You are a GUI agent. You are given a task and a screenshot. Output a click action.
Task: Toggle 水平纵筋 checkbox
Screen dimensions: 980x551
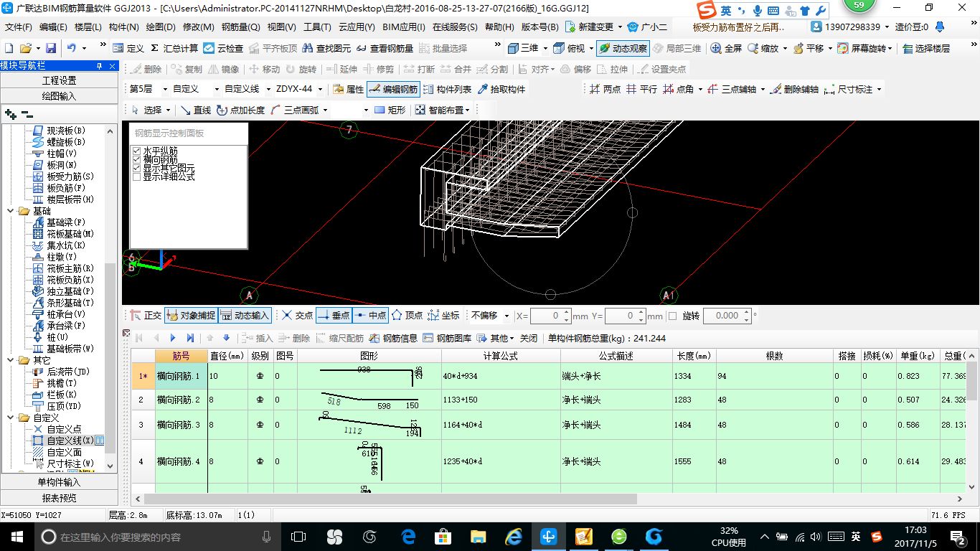[136, 151]
